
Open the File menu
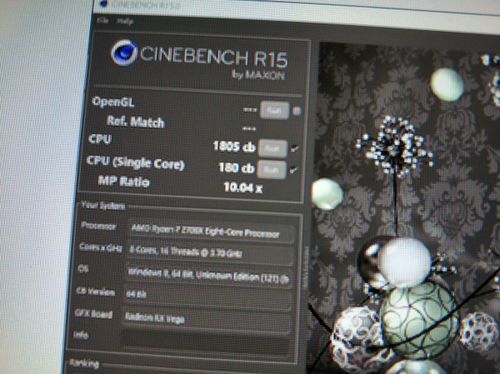click(102, 20)
